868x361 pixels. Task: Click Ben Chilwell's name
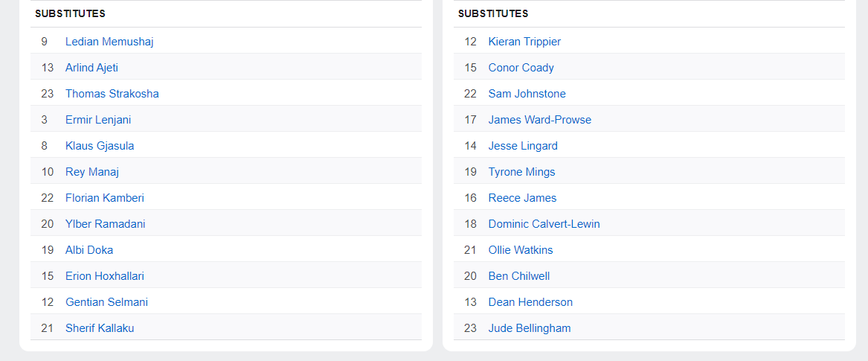point(518,276)
